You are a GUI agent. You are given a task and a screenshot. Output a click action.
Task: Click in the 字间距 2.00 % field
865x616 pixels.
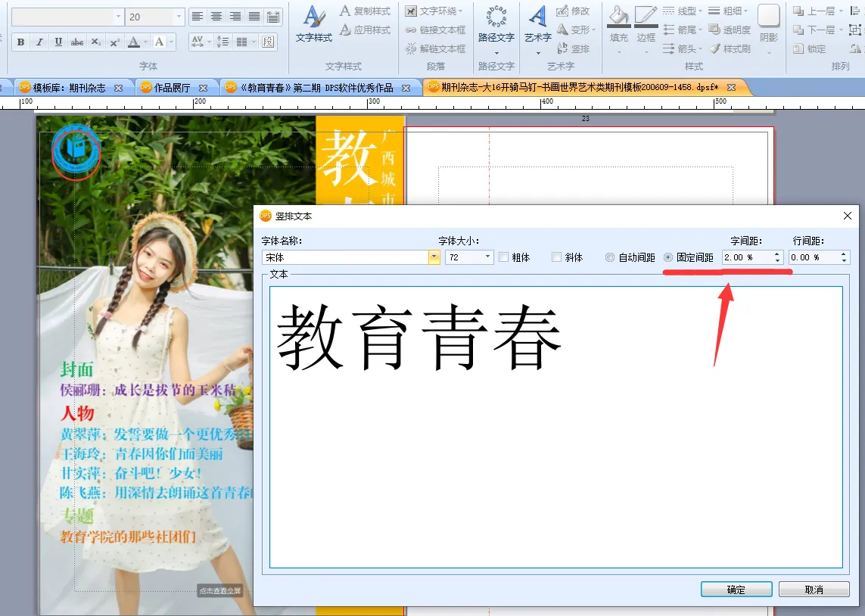747,257
